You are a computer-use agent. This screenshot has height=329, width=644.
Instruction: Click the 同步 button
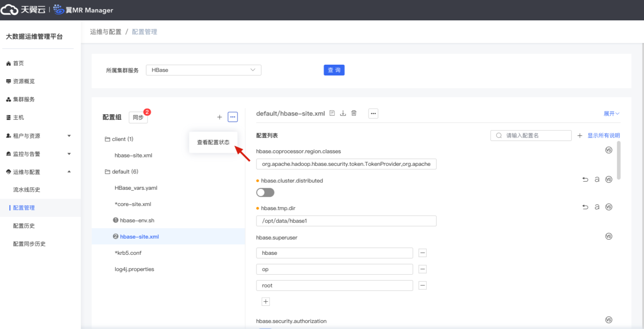[138, 117]
